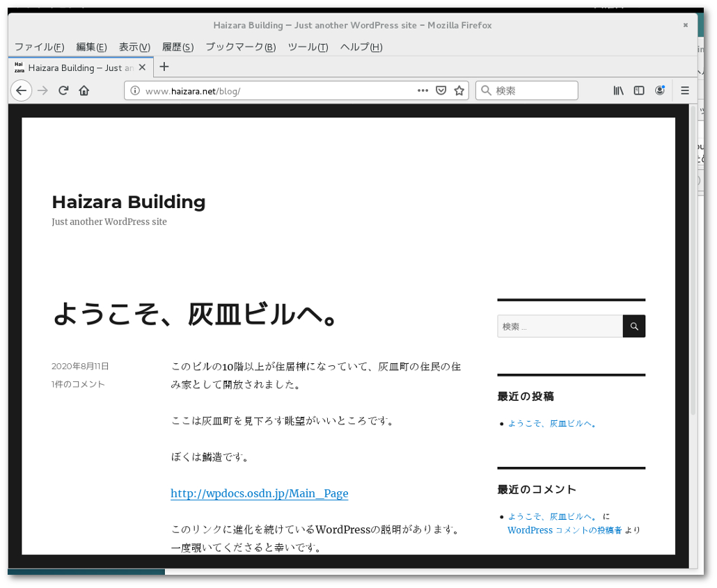The height and width of the screenshot is (588, 717).
Task: Open the hamburger application menu
Action: (685, 90)
